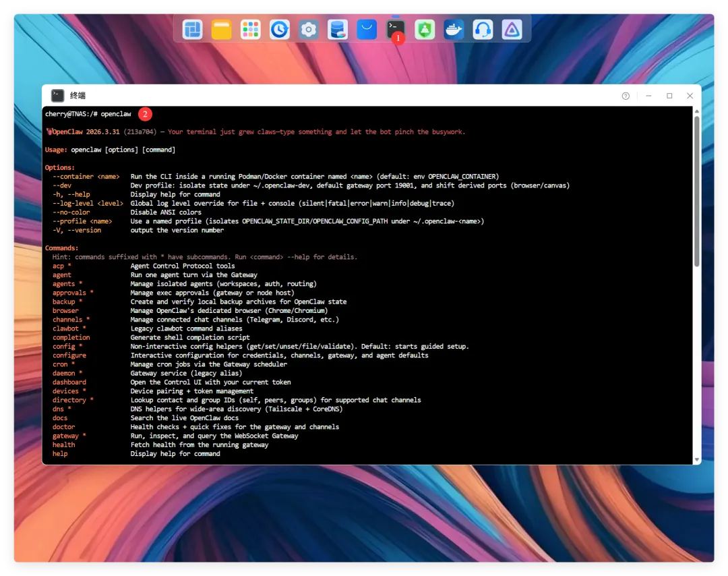Launch the blue clock backup app icon
Viewport: 728px width, 576px height.
click(280, 30)
